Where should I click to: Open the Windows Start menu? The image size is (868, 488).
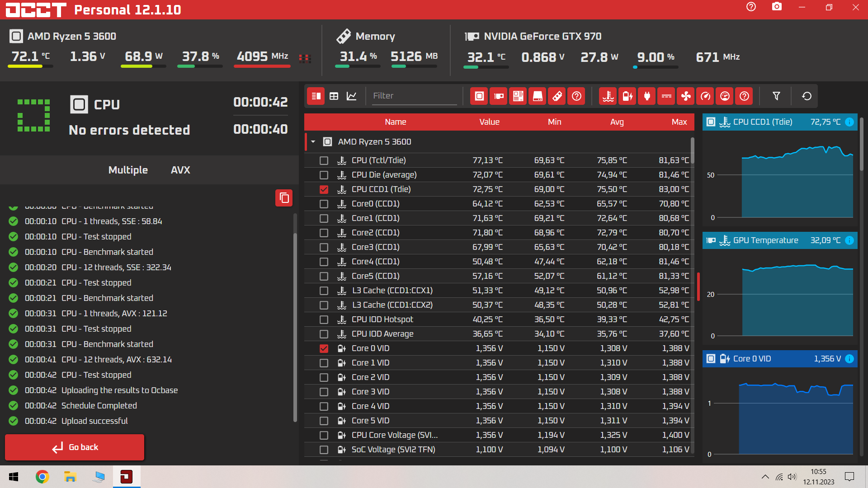coord(14,477)
